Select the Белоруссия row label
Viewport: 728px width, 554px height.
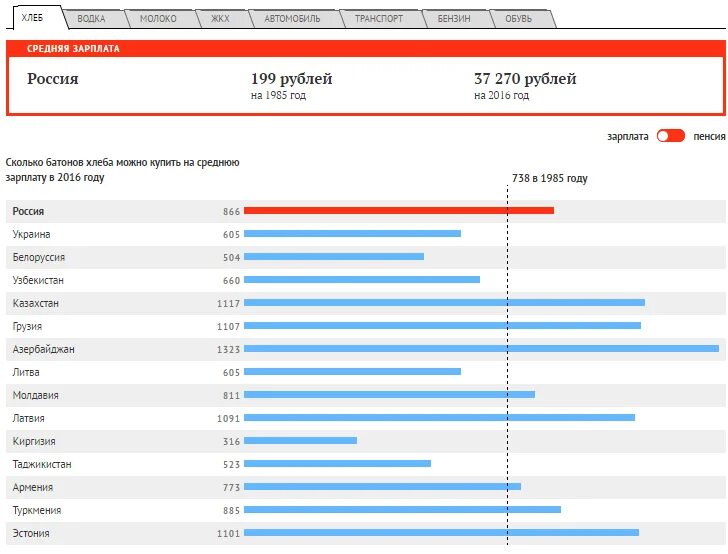[x=39, y=257]
